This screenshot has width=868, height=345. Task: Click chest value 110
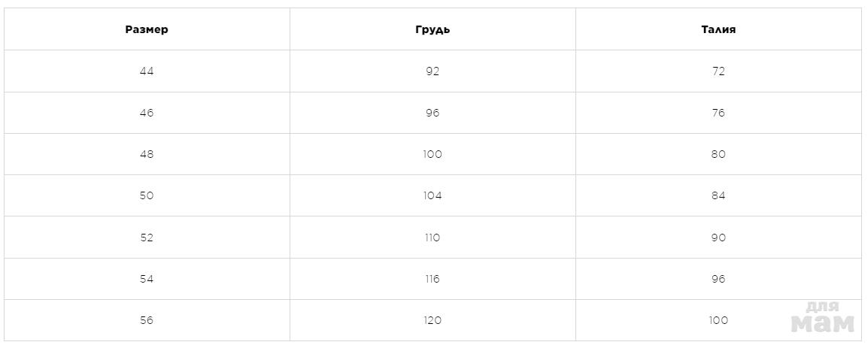point(432,238)
